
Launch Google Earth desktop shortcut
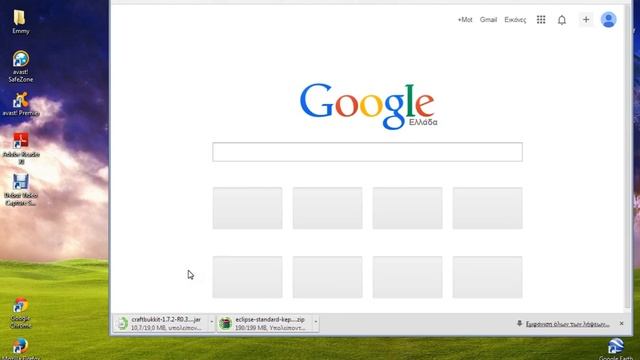616,349
